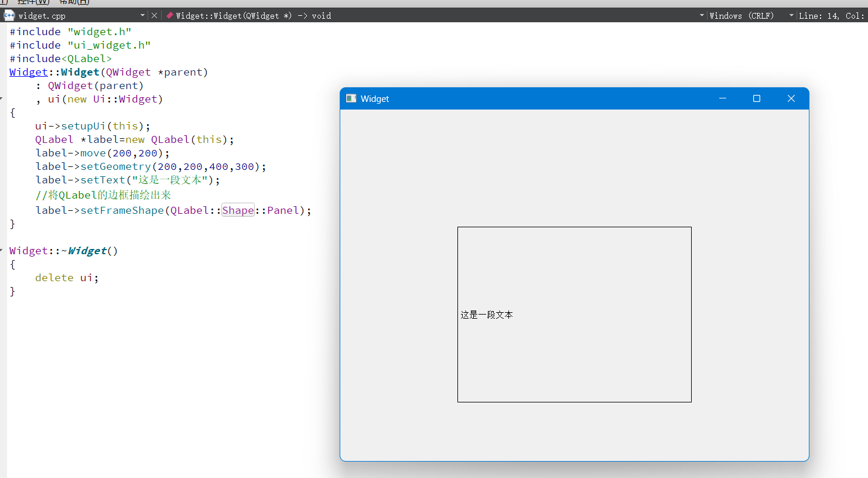868x478 pixels.
Task: Click the C++ file icon beside widget.cpp
Action: [x=9, y=15]
